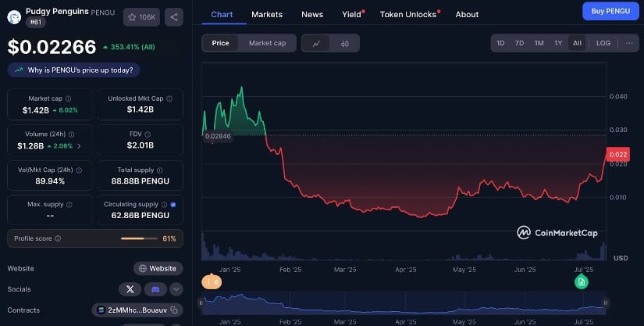Open the Website link button
The image size is (644, 326).
(x=158, y=268)
